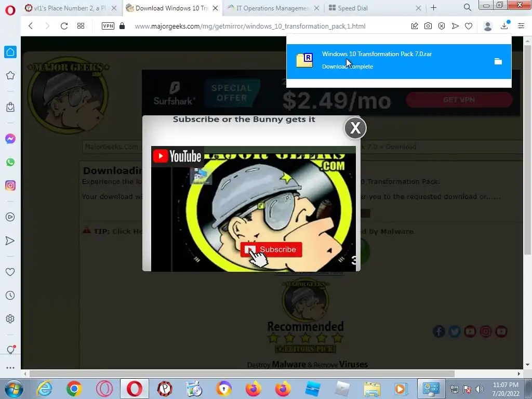The image size is (532, 399).
Task: Open sidebar heart Pinboards icon
Action: (x=10, y=272)
